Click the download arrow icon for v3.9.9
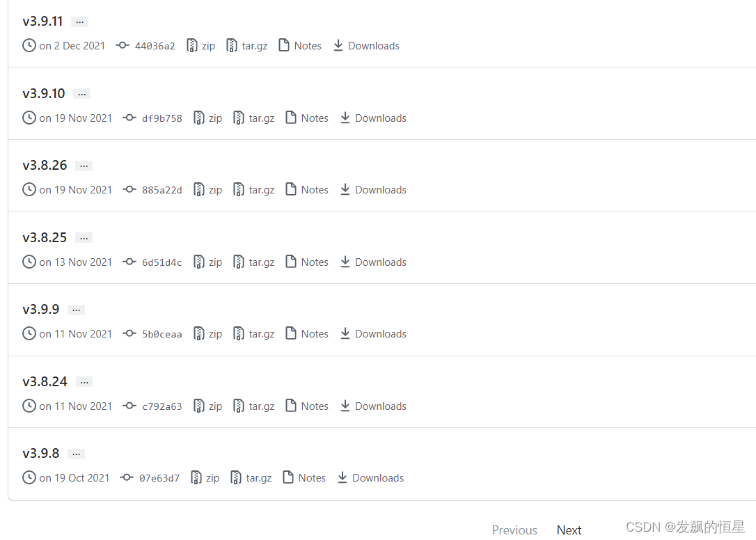Screen dimensions: 756x540 (345, 333)
